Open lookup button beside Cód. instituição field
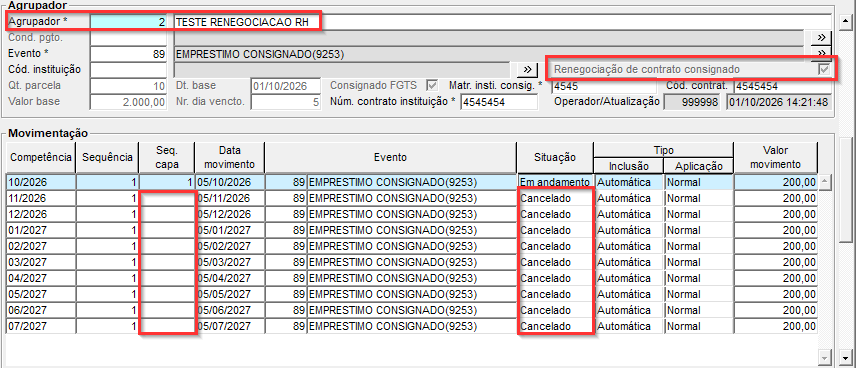This screenshot has width=858, height=368. click(x=527, y=69)
